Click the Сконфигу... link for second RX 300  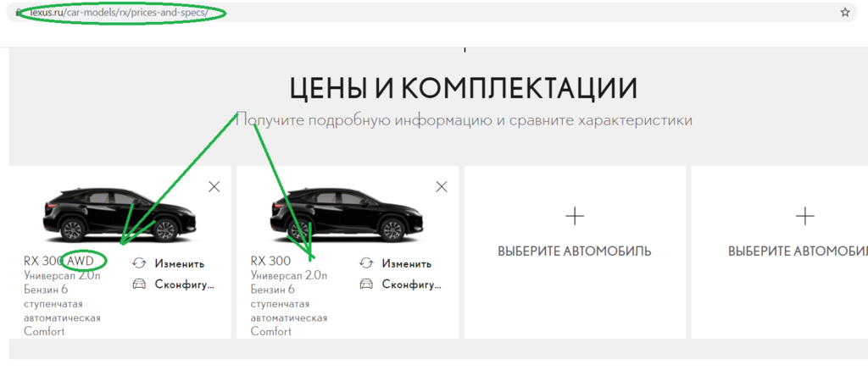pyautogui.click(x=411, y=284)
